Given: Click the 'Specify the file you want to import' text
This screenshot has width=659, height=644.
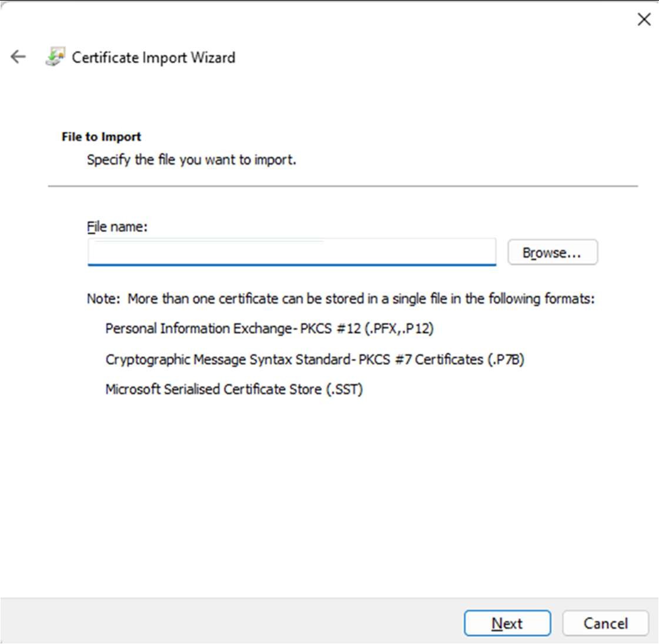Looking at the screenshot, I should (x=191, y=160).
